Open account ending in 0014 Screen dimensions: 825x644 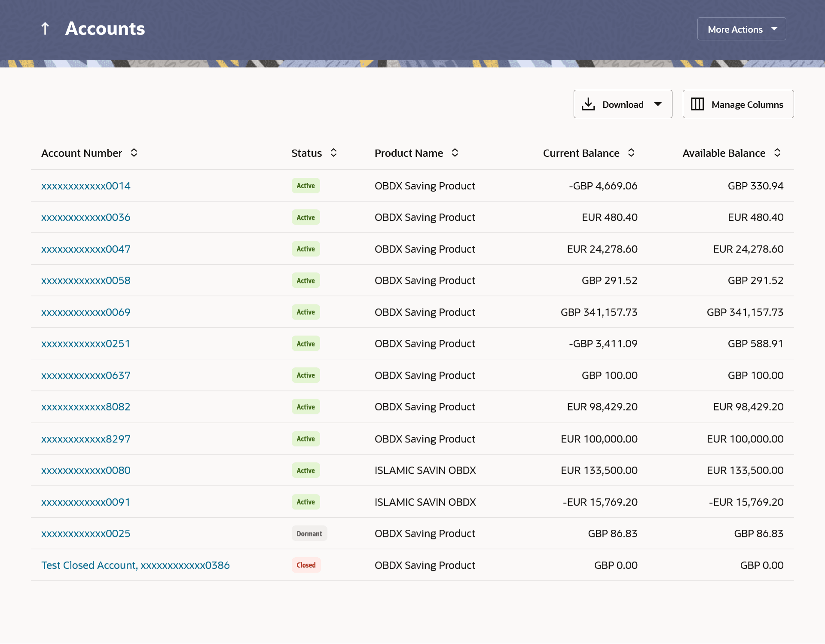(x=86, y=186)
